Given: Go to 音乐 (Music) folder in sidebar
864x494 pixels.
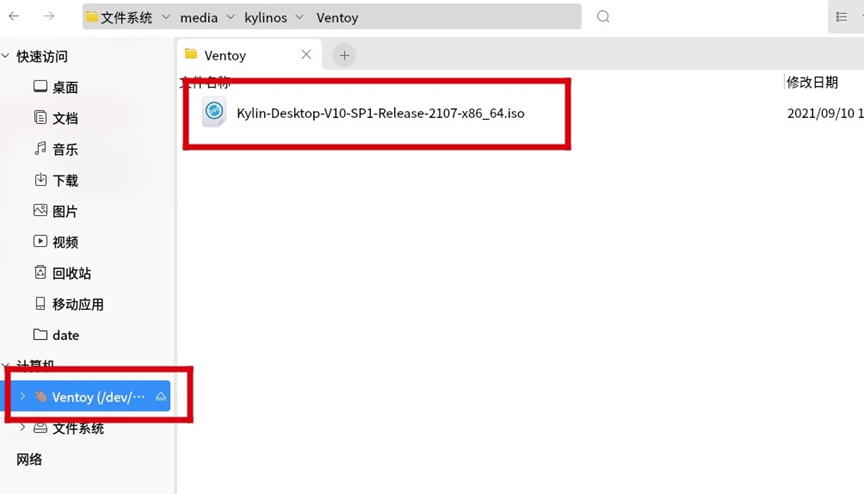Looking at the screenshot, I should pos(65,149).
